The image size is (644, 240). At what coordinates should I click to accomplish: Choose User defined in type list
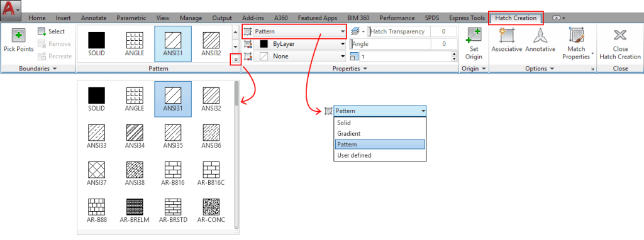point(380,155)
